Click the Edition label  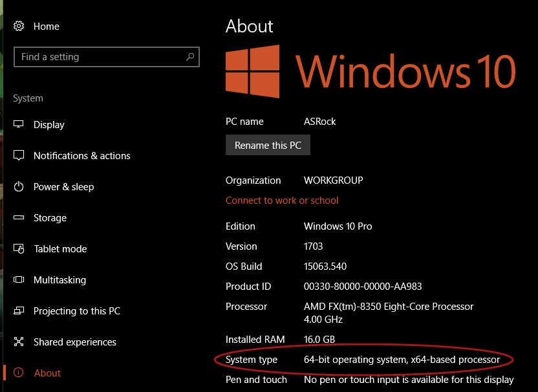pos(241,226)
